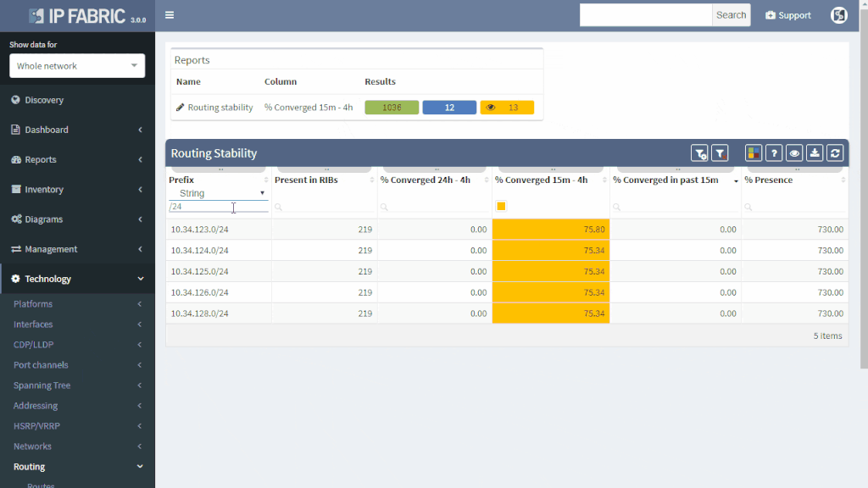Toggle the green 1036 results filter
Image resolution: width=868 pixels, height=488 pixels.
tap(392, 108)
